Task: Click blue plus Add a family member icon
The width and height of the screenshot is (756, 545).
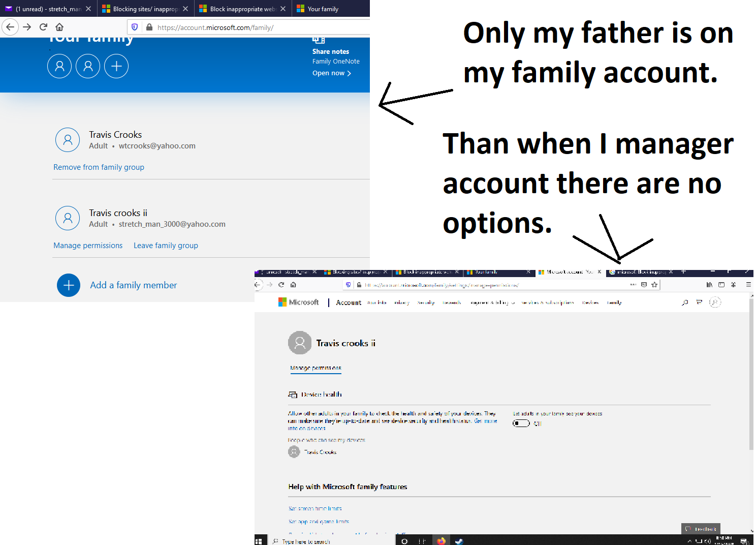Action: pyautogui.click(x=69, y=285)
